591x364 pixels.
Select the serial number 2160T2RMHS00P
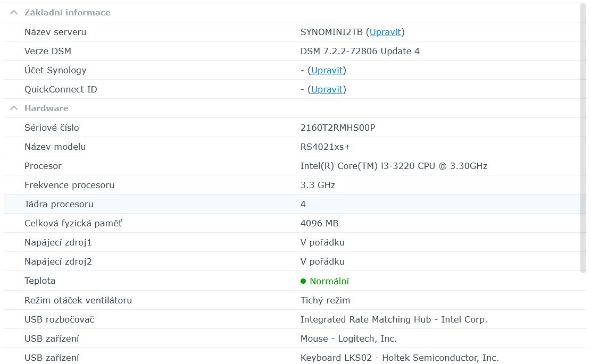coord(337,128)
